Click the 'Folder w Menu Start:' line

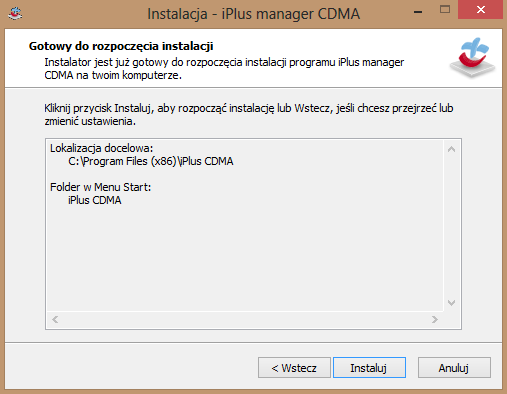pyautogui.click(x=100, y=187)
